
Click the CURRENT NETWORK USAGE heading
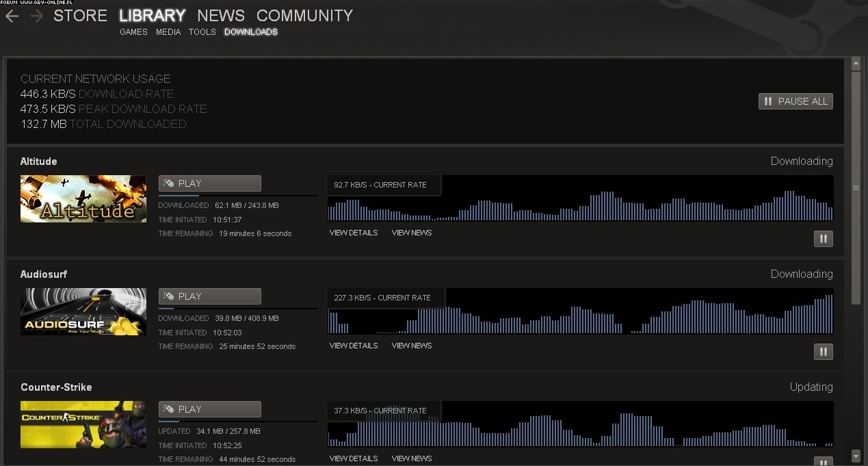pos(96,79)
